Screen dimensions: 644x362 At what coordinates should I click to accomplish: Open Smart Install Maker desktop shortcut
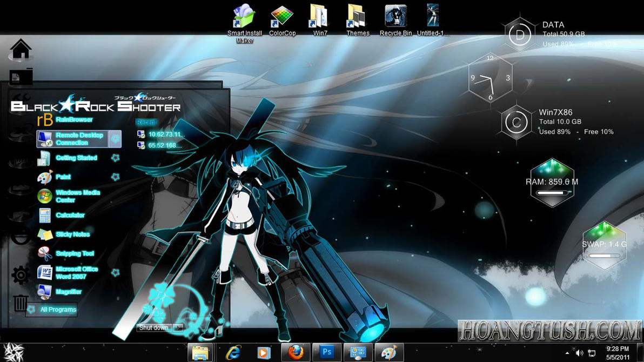click(x=244, y=23)
